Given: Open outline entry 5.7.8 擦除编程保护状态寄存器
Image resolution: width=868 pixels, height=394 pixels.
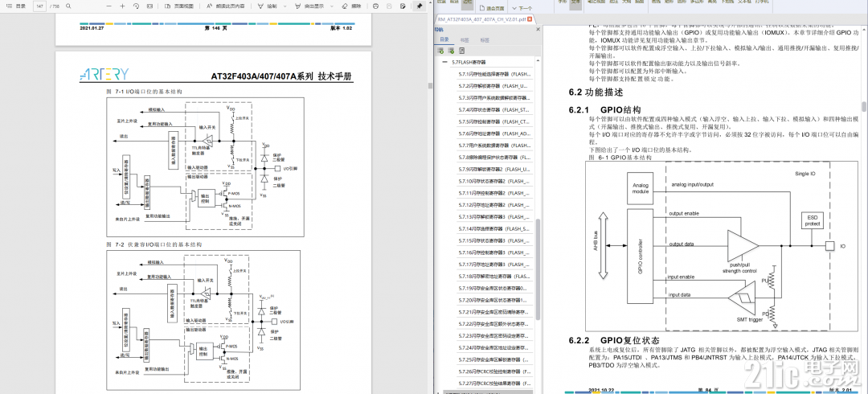Looking at the screenshot, I should coord(495,158).
